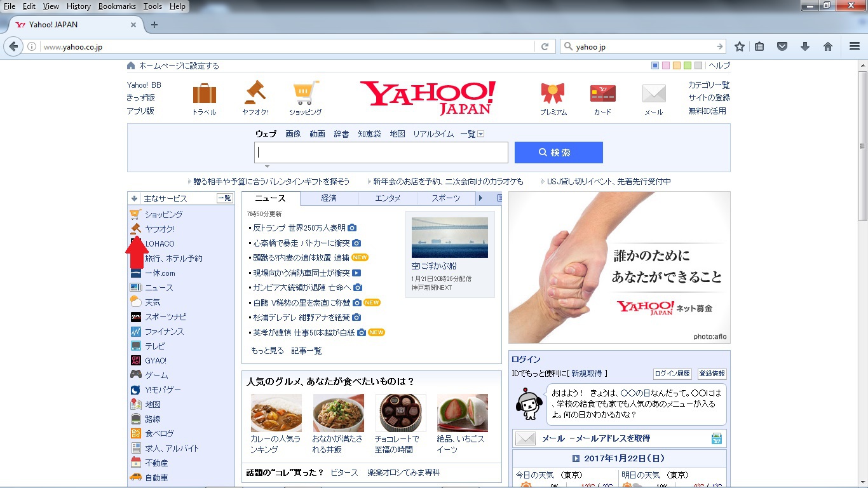Switch to the エンタメ news tab
Viewport: 868px width, 488px height.
[388, 198]
